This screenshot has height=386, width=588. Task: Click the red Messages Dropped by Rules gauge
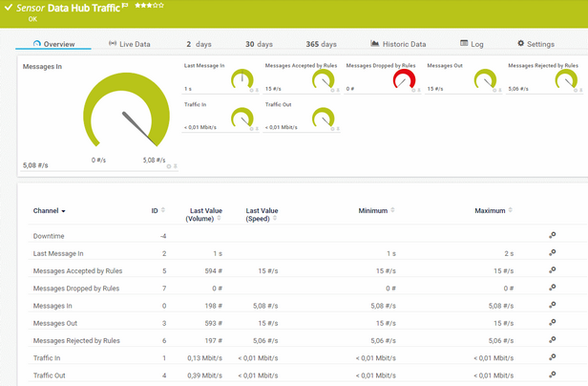pyautogui.click(x=404, y=80)
